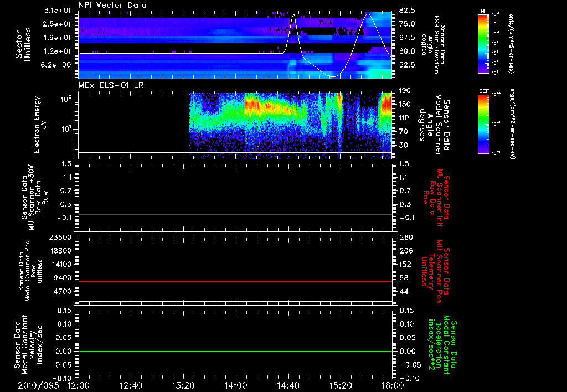The width and height of the screenshot is (567, 392).
Task: Click the 'Sector Unitless' axis label
Action: [x=23, y=44]
